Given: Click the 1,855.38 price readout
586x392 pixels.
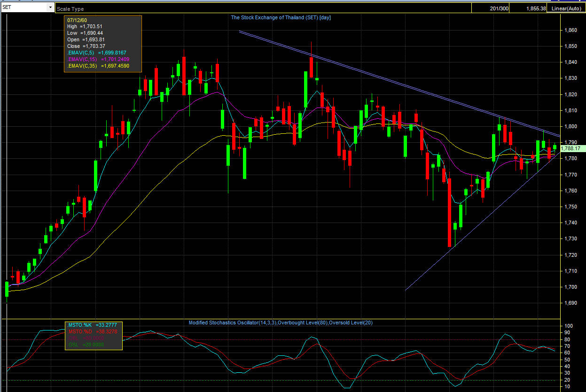Looking at the screenshot, I should [x=536, y=9].
